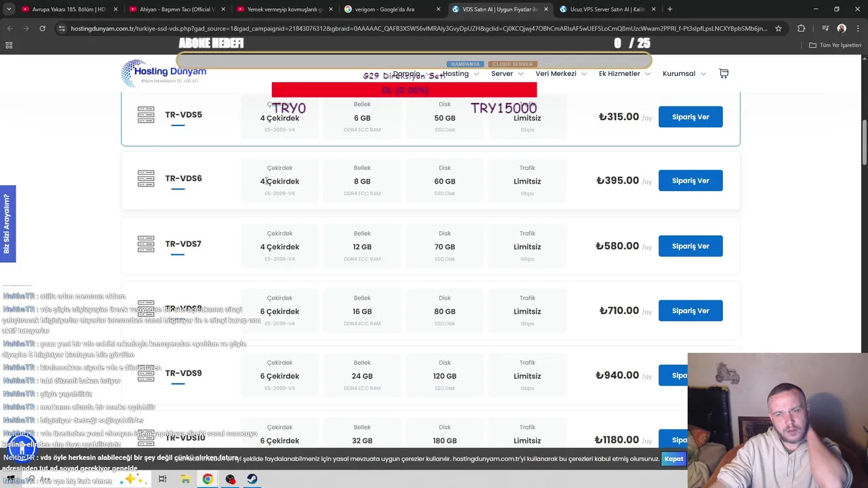868x488 pixels.
Task: Open Steam from the taskbar
Action: click(x=252, y=479)
